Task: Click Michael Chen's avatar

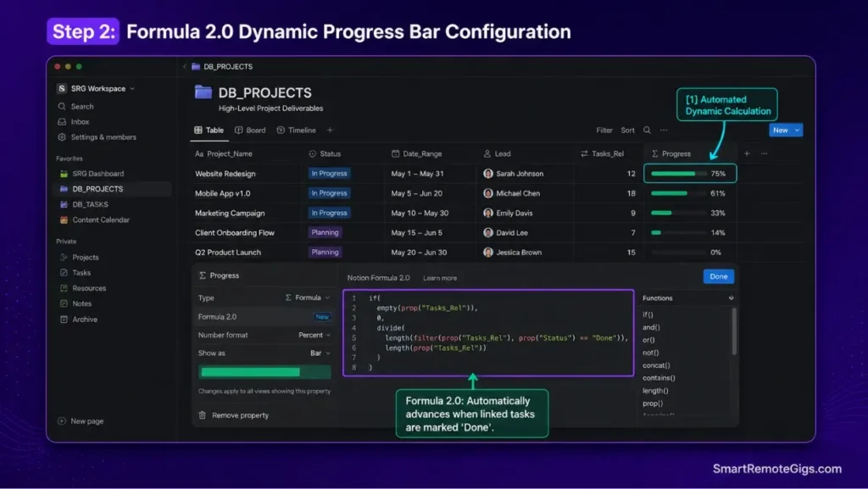Action: (x=488, y=193)
